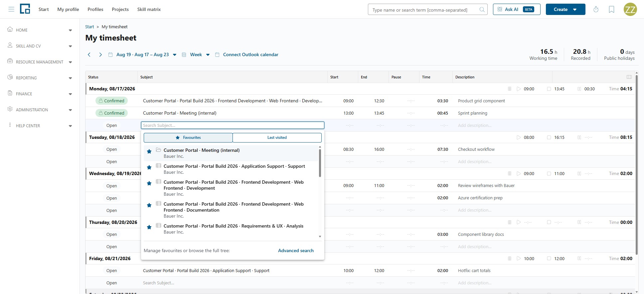Toggle star on Customer Portal Meeting (internal) favourite
Viewport: 644px width, 294px height.
(x=149, y=151)
